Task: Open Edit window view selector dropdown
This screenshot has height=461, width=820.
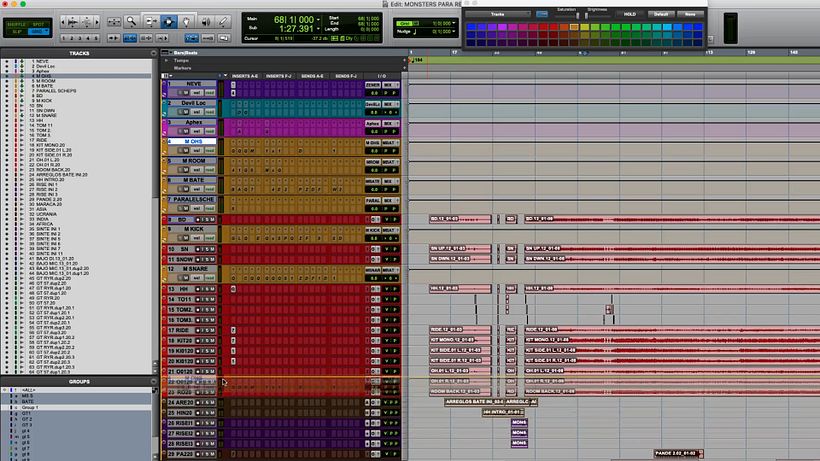Action: tap(167, 76)
